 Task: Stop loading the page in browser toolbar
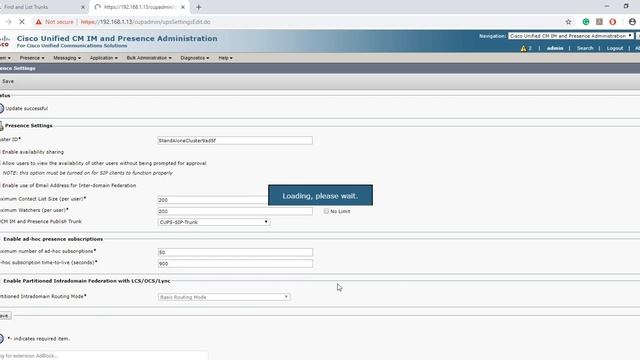pos(22,22)
